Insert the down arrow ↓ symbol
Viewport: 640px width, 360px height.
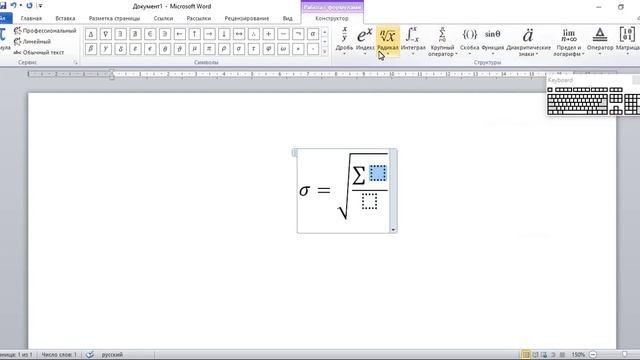click(224, 34)
